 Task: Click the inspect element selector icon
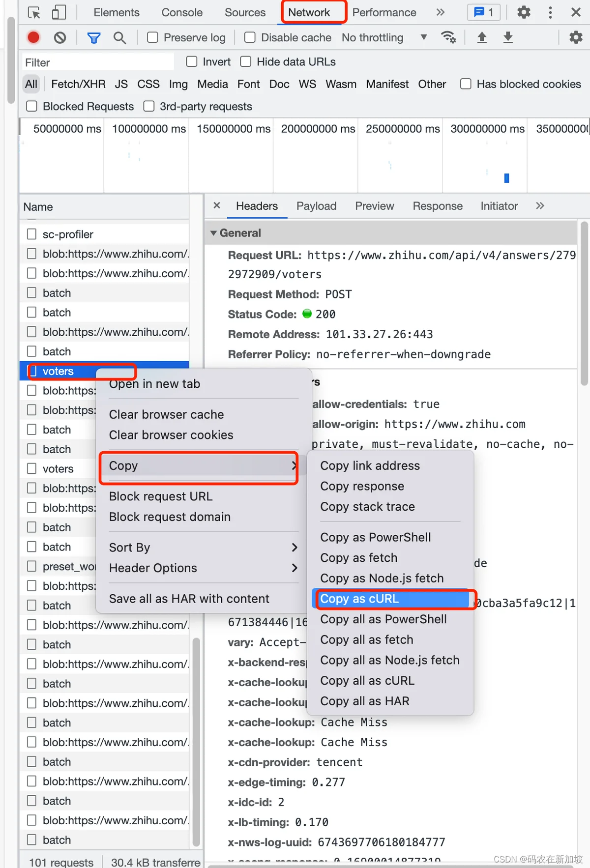(34, 12)
